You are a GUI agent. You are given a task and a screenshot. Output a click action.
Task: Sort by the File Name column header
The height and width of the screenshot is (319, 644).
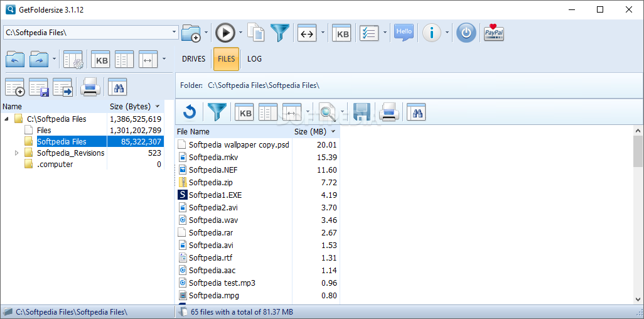[x=233, y=131]
